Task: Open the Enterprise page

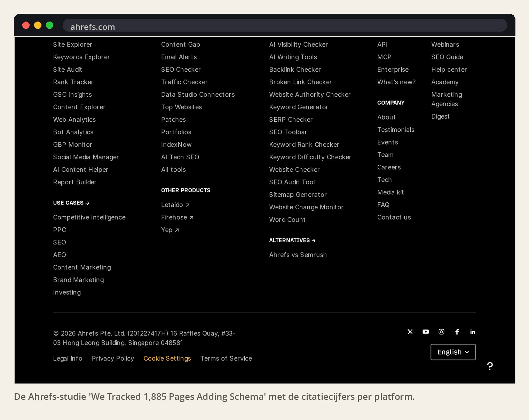Action: (393, 70)
